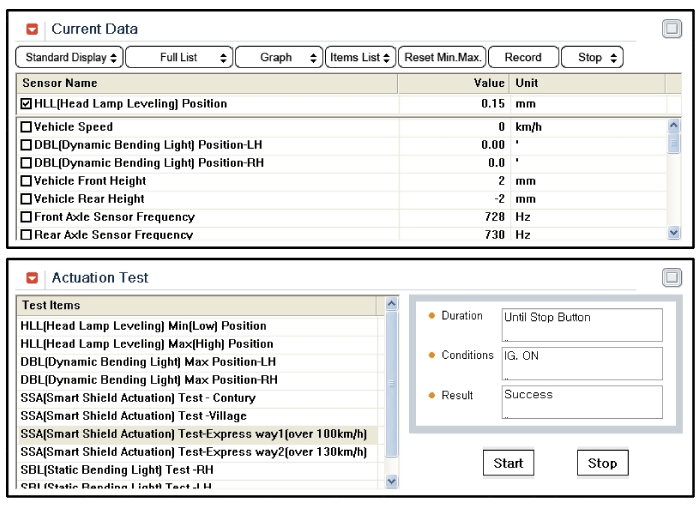Viewport: 700px width, 505px height.
Task: Open the Standard Display dropdown
Action: point(70,58)
